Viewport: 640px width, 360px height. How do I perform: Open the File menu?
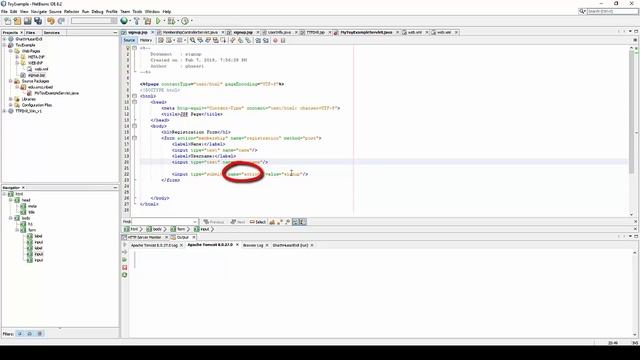pyautogui.click(x=4, y=11)
